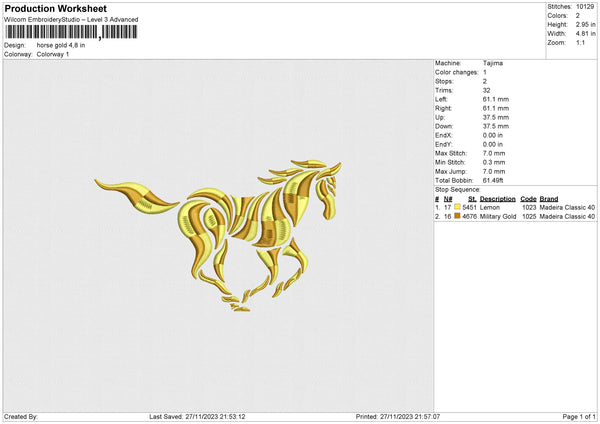Click the design name 'horse gold 4,8 in'
The image size is (600, 424).
point(61,45)
